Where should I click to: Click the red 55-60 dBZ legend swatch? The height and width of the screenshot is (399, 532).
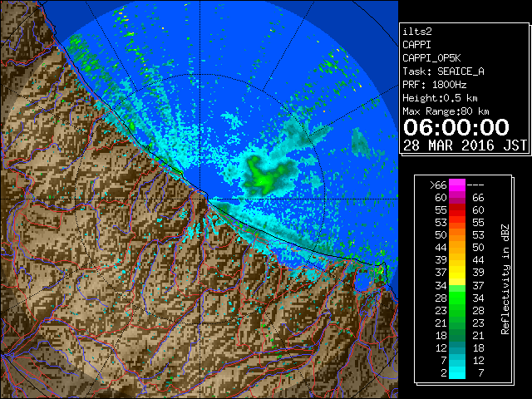(457, 210)
